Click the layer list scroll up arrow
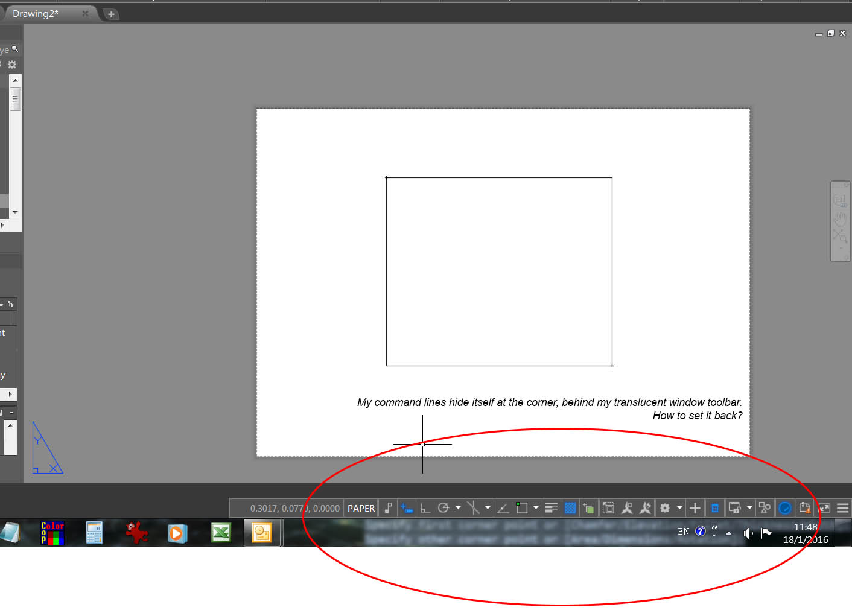852x616 pixels. click(15, 80)
